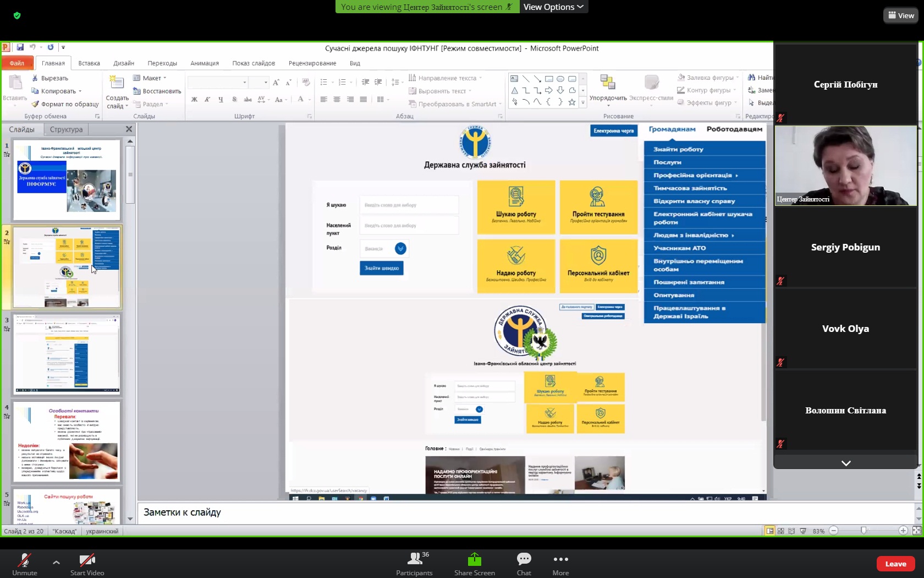Viewport: 924px width, 578px height.
Task: Select the slide sorter view icon
Action: [x=780, y=531]
